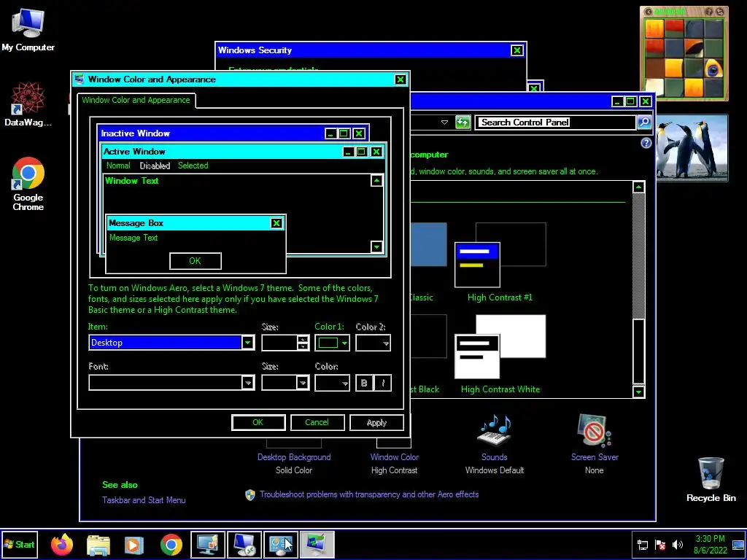Open the blue help icon in Control Panel
Image resolution: width=747 pixels, height=560 pixels.
(x=646, y=143)
